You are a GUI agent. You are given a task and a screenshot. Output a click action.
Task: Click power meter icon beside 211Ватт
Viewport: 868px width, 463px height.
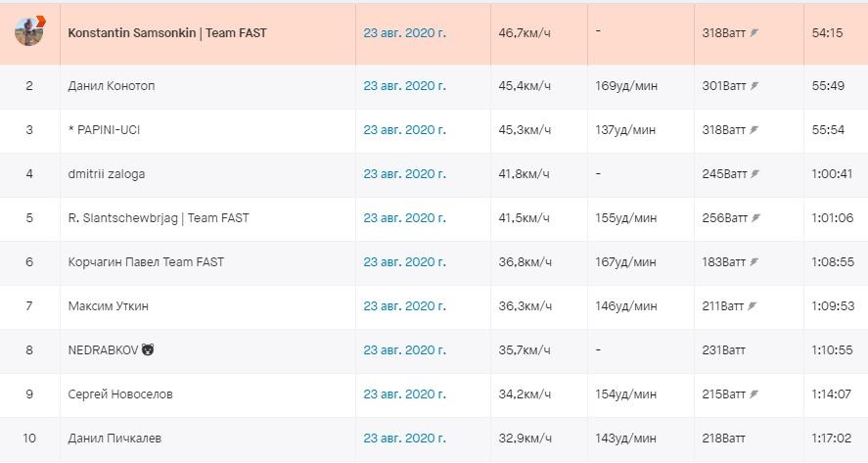coord(754,306)
